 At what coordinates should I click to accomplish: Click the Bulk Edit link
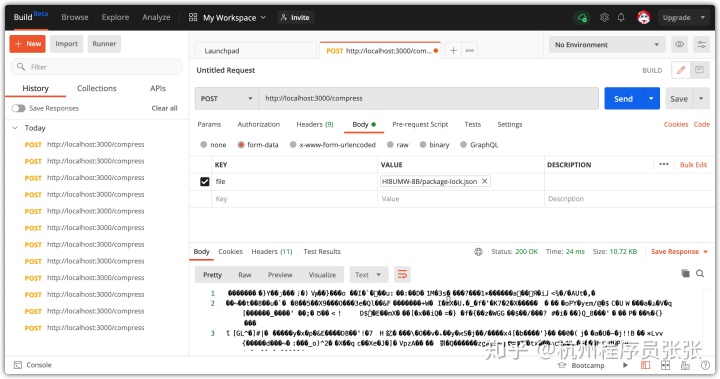coord(693,164)
